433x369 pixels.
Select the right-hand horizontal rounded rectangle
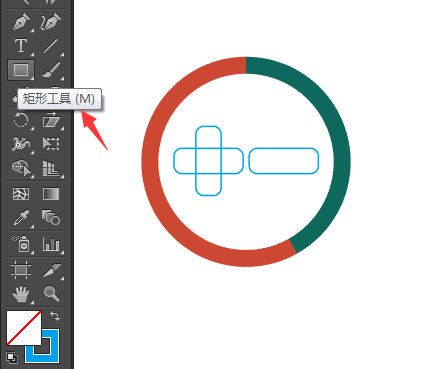[x=284, y=161]
